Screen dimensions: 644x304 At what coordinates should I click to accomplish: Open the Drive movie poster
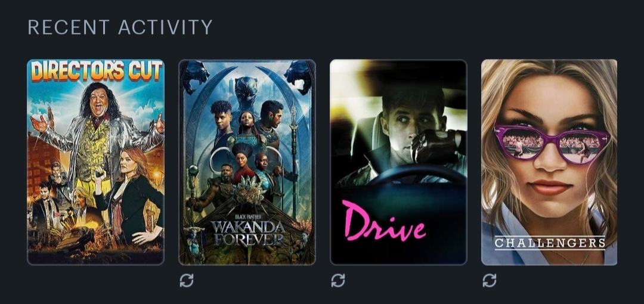[398, 162]
